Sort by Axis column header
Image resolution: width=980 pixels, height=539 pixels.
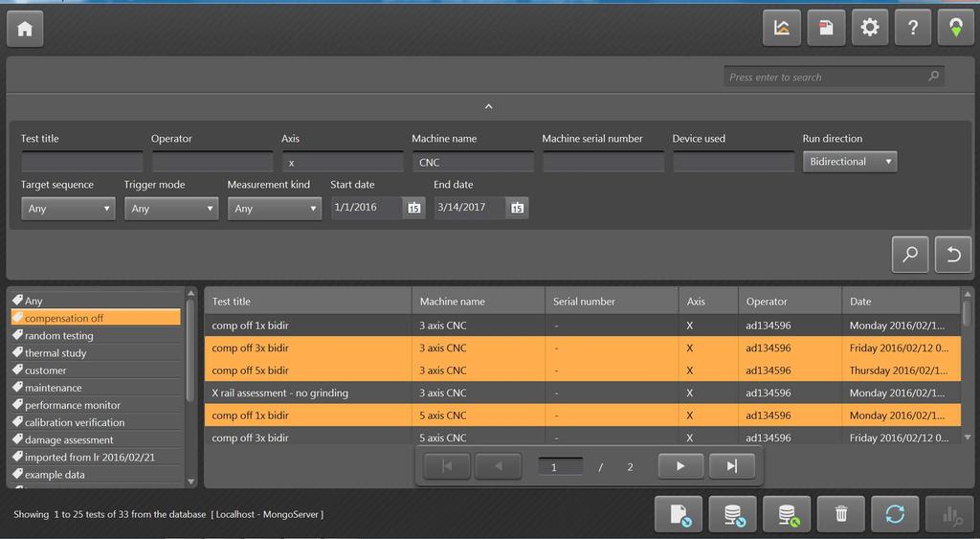[709, 302]
